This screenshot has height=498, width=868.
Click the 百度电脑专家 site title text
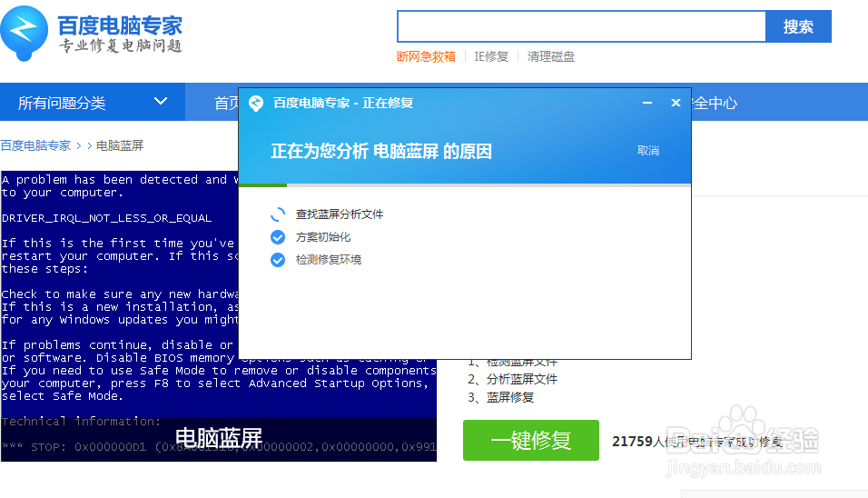[120, 25]
